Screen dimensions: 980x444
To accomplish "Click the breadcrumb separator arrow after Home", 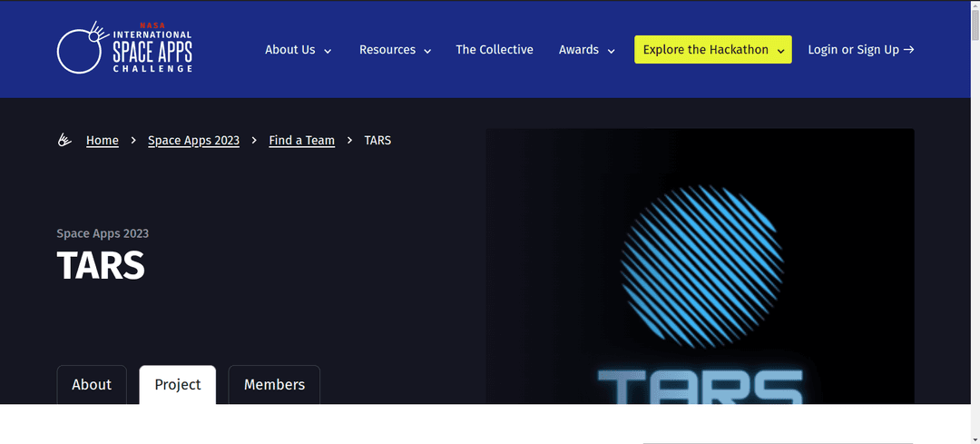I will click(133, 141).
